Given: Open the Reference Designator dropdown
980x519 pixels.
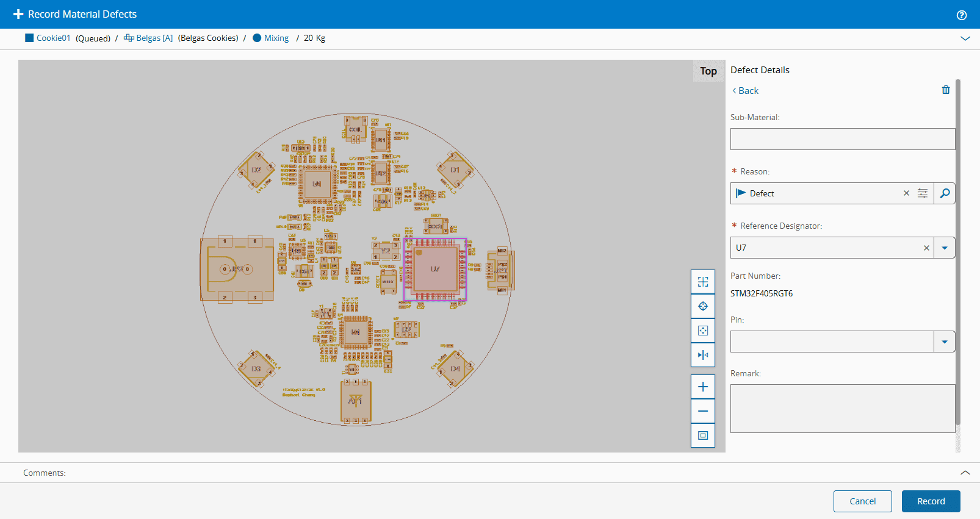Looking at the screenshot, I should [x=944, y=248].
